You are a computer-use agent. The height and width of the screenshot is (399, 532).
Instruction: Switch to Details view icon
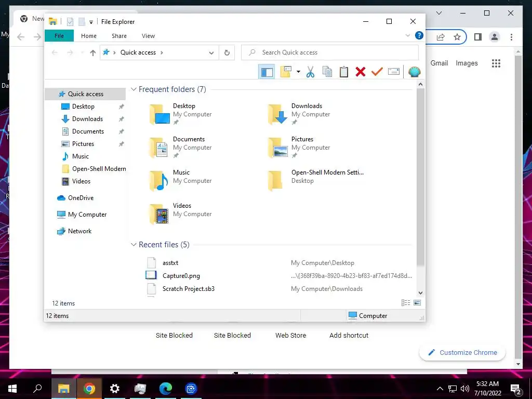point(406,303)
